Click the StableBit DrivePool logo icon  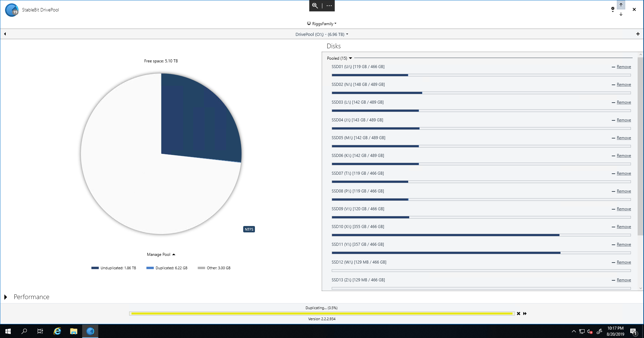pyautogui.click(x=12, y=10)
